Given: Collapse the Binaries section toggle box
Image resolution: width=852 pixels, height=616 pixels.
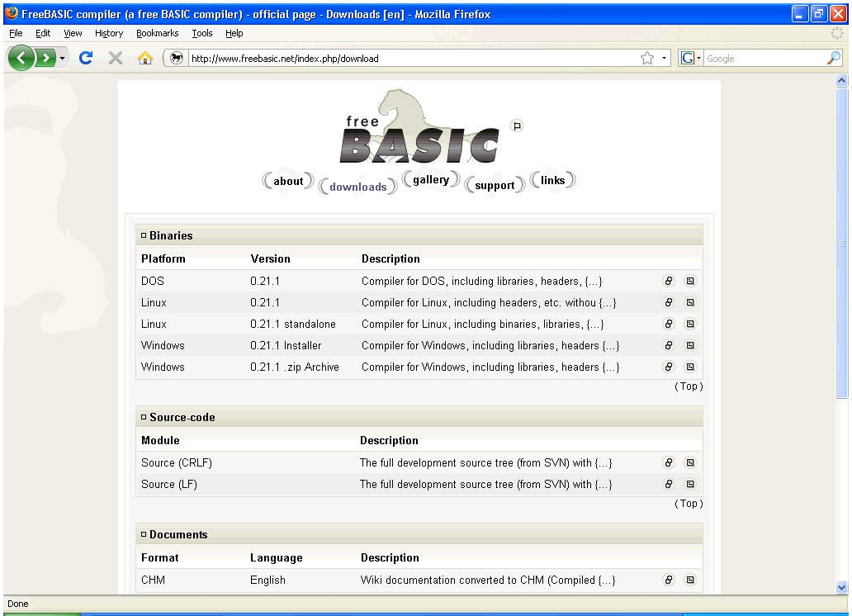Looking at the screenshot, I should point(144,235).
